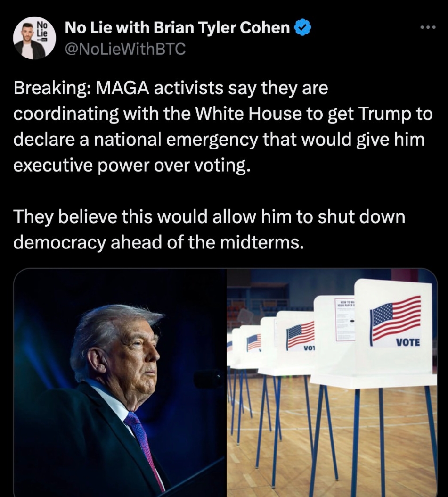448x497 pixels.
Task: Click the partially cut 'VOT' flag sign
Action: 301,337
